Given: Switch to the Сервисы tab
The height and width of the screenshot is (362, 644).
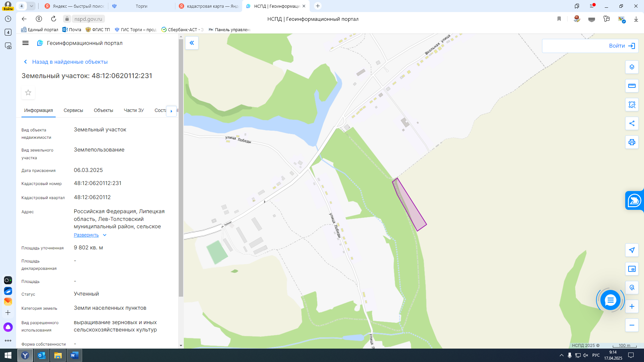Looking at the screenshot, I should pos(73,110).
